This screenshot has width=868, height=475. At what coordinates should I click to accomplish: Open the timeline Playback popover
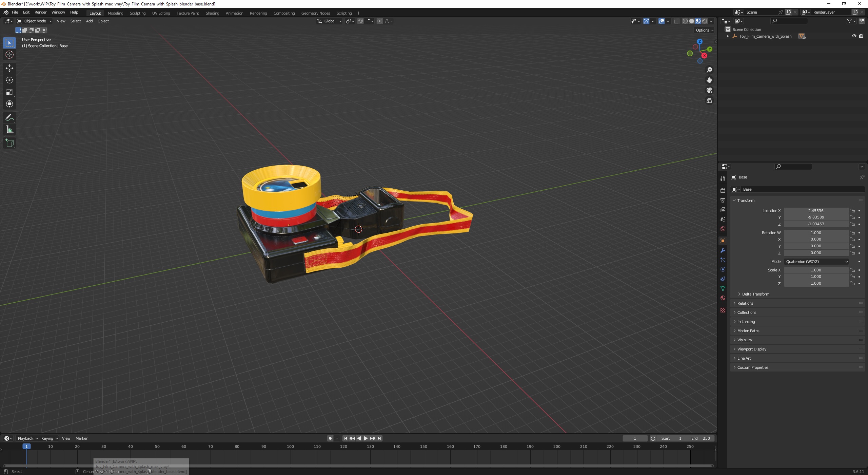click(x=27, y=438)
